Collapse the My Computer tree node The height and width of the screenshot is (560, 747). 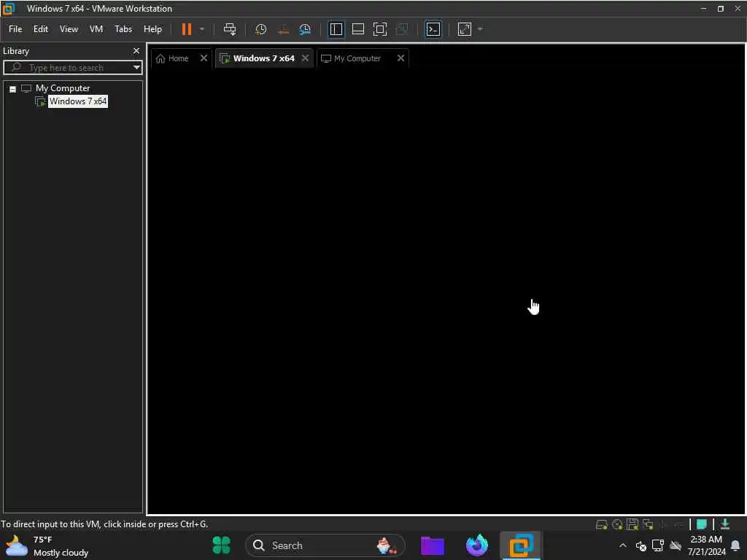[x=13, y=89]
